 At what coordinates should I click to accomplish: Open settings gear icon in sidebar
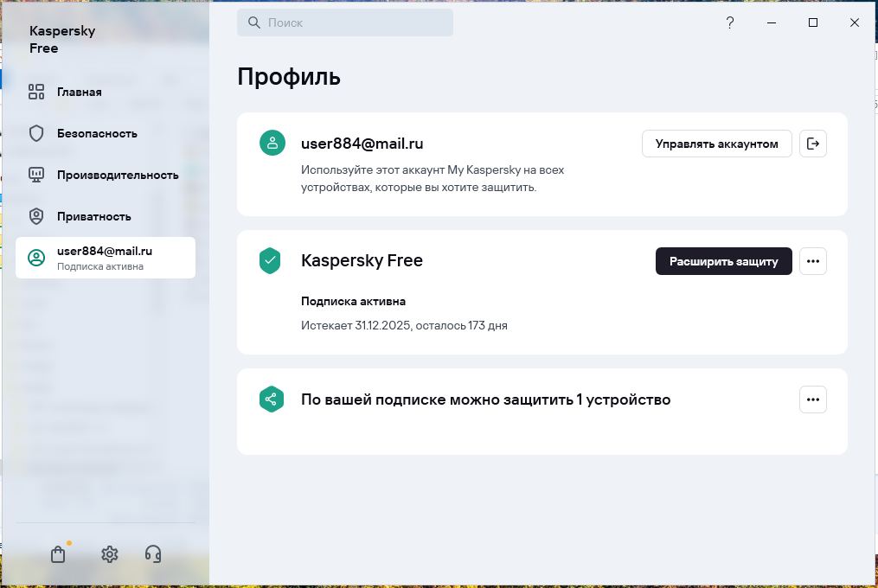(x=109, y=554)
